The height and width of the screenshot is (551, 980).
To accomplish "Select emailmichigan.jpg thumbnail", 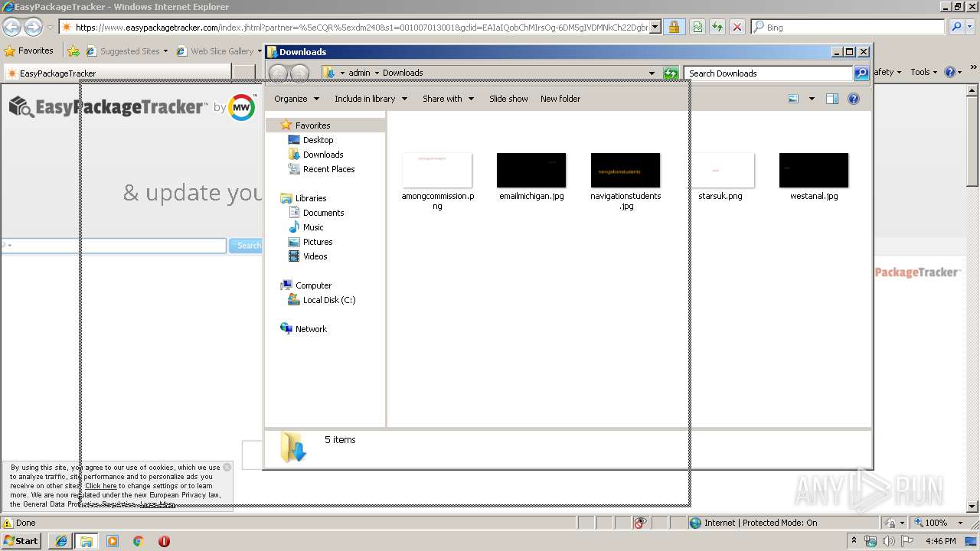I will 531,170.
